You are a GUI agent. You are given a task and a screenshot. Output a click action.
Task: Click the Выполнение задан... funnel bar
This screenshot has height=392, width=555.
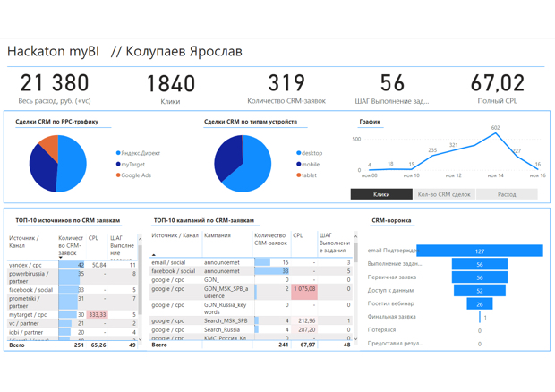[x=480, y=264]
